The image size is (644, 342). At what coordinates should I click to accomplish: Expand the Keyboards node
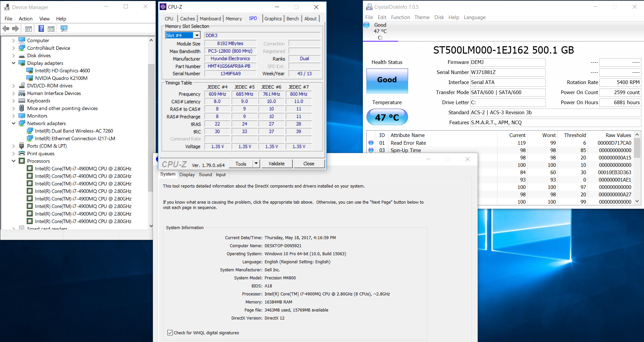pyautogui.click(x=13, y=101)
